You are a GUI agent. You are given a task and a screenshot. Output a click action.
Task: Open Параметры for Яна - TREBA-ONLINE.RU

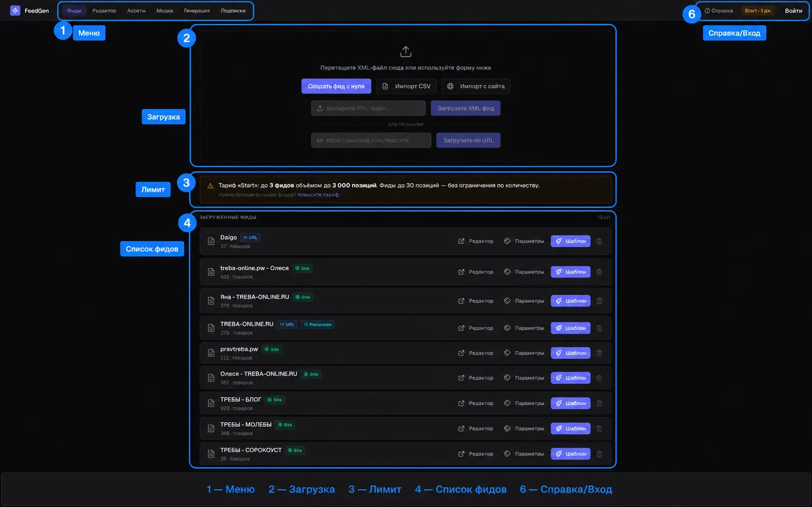pyautogui.click(x=524, y=301)
